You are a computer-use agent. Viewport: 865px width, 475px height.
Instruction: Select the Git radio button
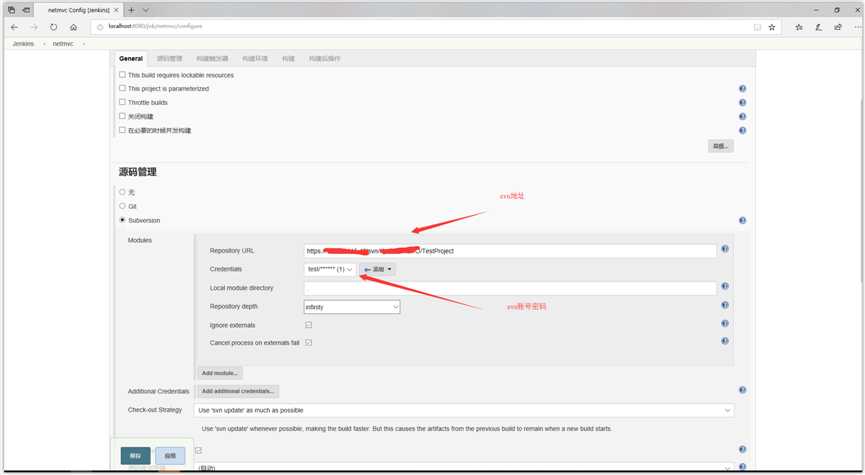(x=122, y=206)
